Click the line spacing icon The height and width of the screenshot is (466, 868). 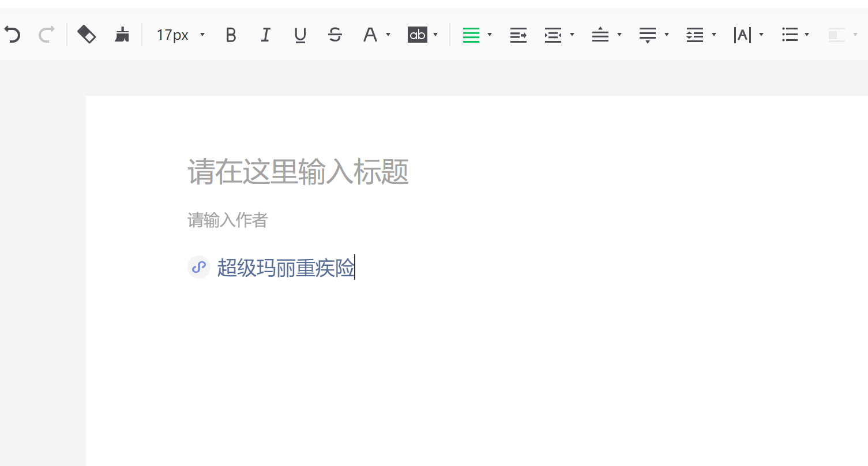tap(695, 35)
